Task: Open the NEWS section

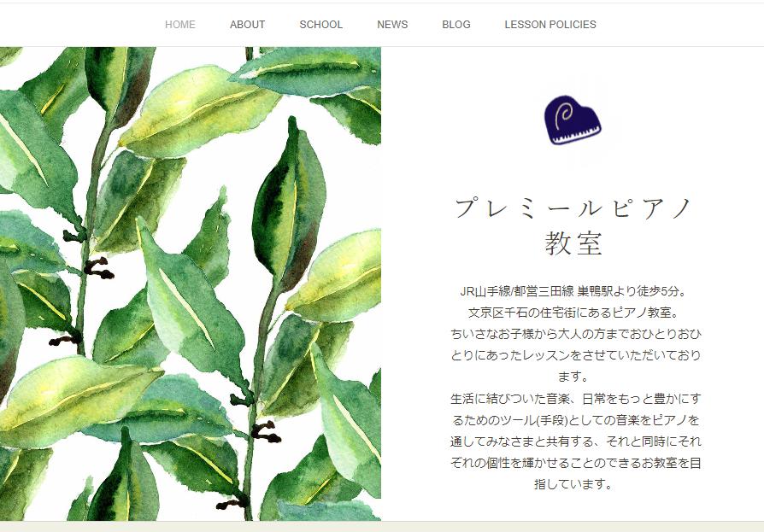Action: tap(392, 24)
